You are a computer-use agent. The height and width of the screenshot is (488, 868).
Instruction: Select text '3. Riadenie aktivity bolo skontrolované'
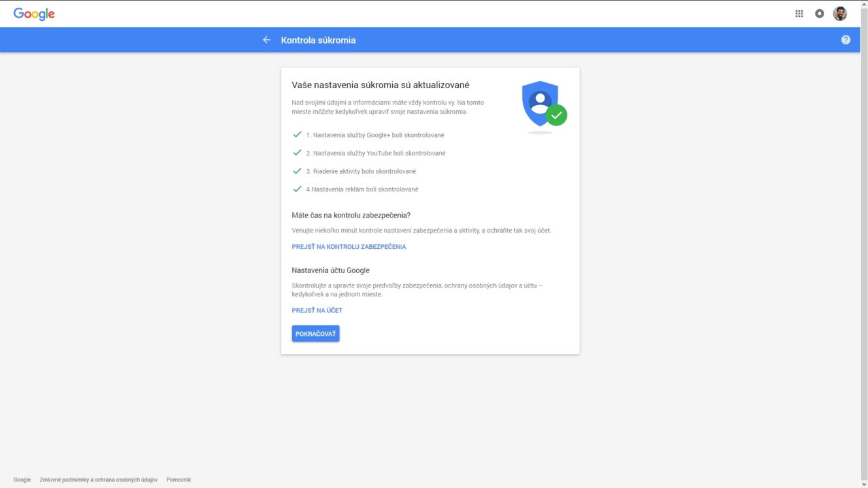[x=361, y=171]
